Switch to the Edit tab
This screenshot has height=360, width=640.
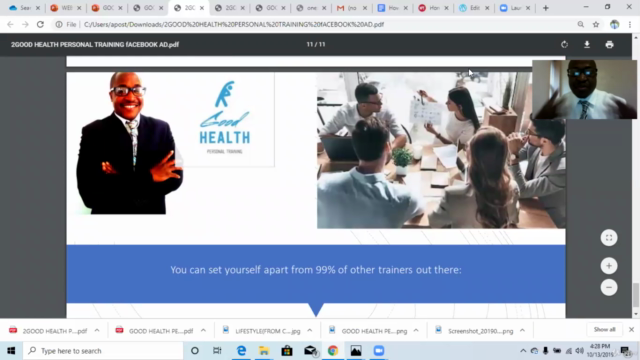(x=473, y=8)
